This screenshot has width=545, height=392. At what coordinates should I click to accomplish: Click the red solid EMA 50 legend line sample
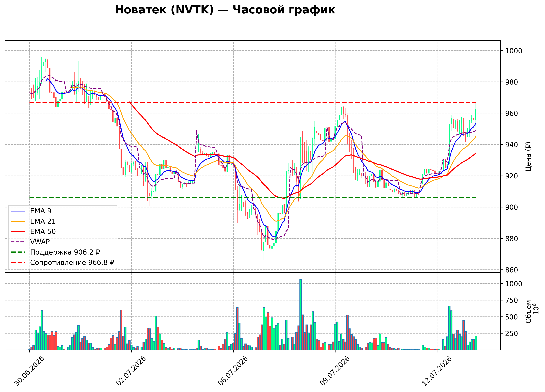click(x=18, y=232)
